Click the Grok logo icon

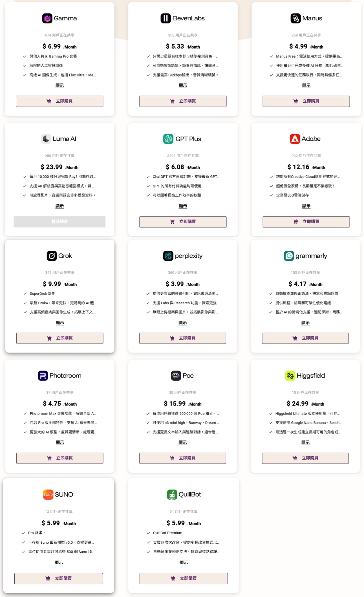click(52, 256)
